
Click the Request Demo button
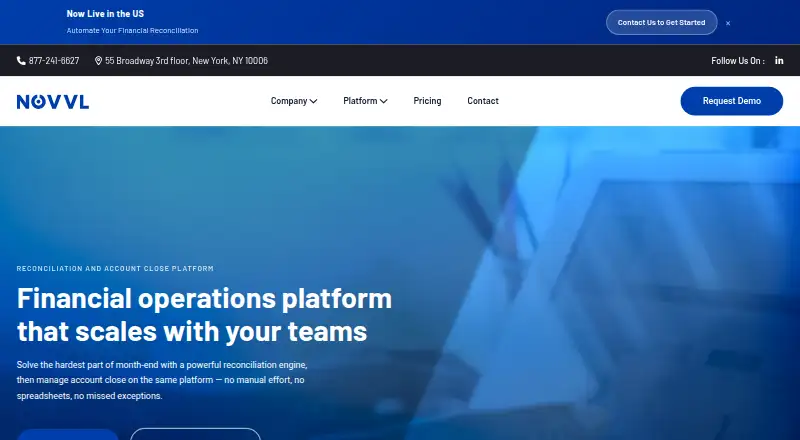pos(732,101)
